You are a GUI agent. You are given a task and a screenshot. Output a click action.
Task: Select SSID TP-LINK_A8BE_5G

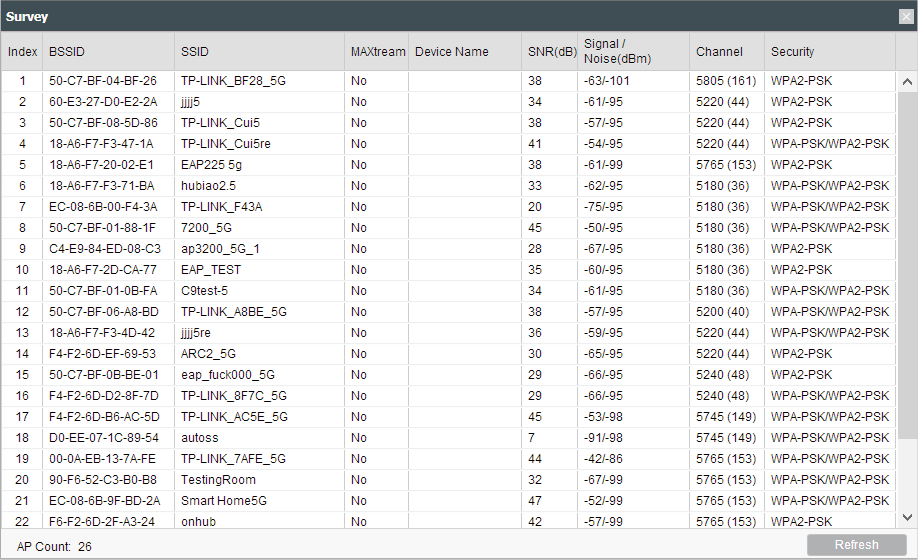point(234,312)
